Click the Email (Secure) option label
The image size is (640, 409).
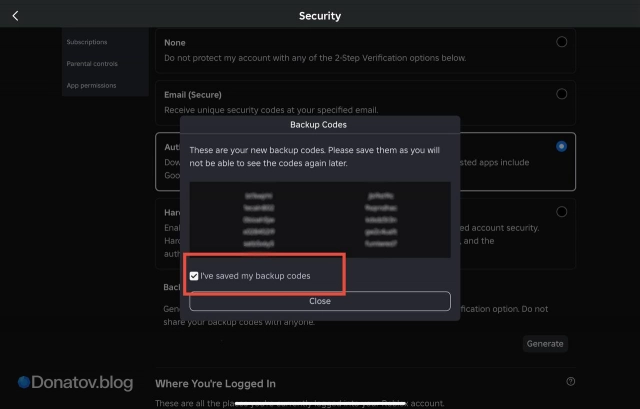[x=195, y=95]
